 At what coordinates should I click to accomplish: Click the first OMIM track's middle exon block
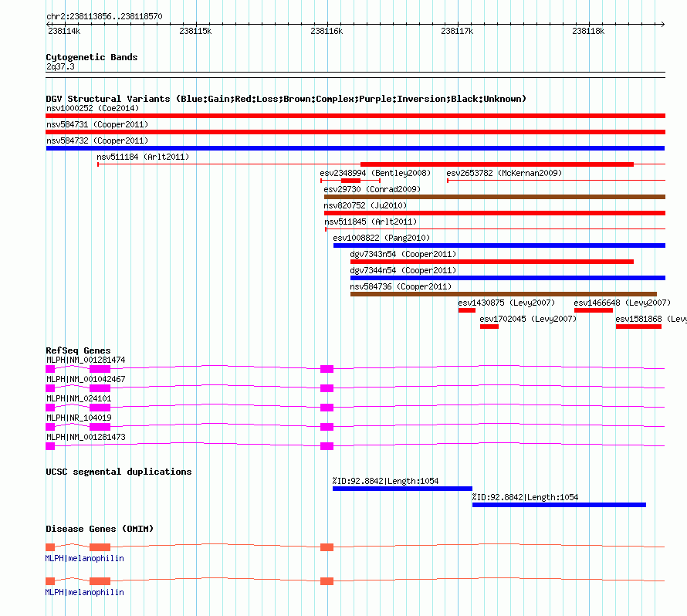[327, 547]
